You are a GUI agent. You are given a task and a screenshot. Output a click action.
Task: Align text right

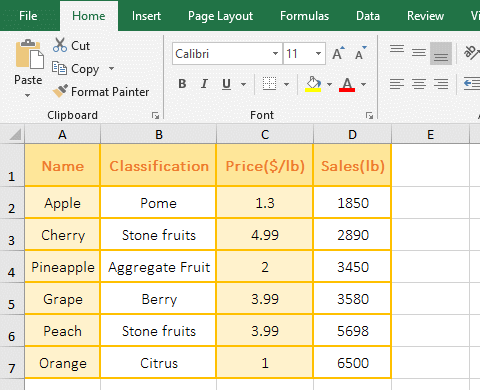441,84
